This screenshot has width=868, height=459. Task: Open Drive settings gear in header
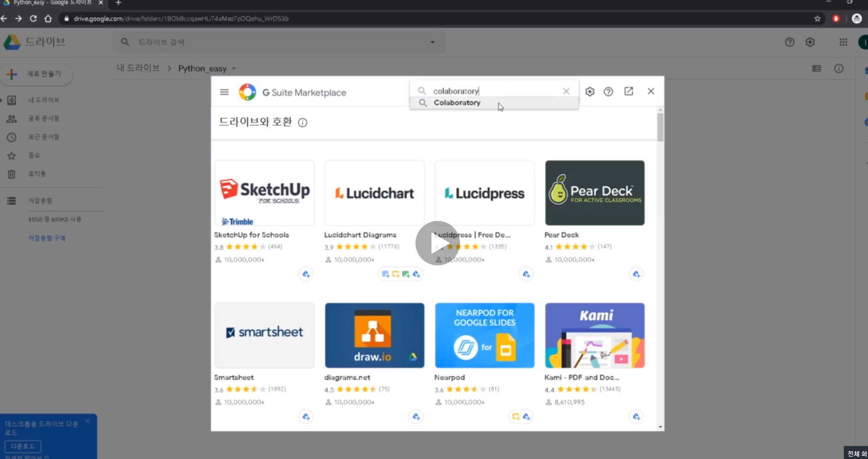click(x=810, y=42)
